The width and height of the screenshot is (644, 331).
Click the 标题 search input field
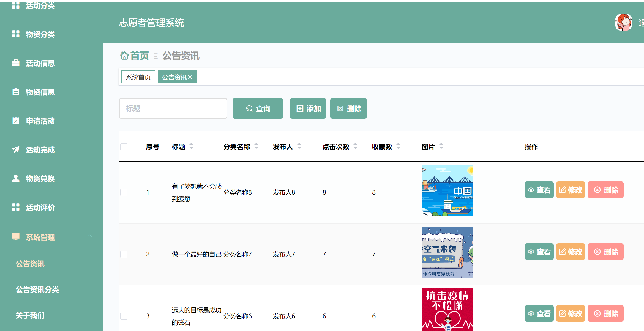[x=173, y=108]
